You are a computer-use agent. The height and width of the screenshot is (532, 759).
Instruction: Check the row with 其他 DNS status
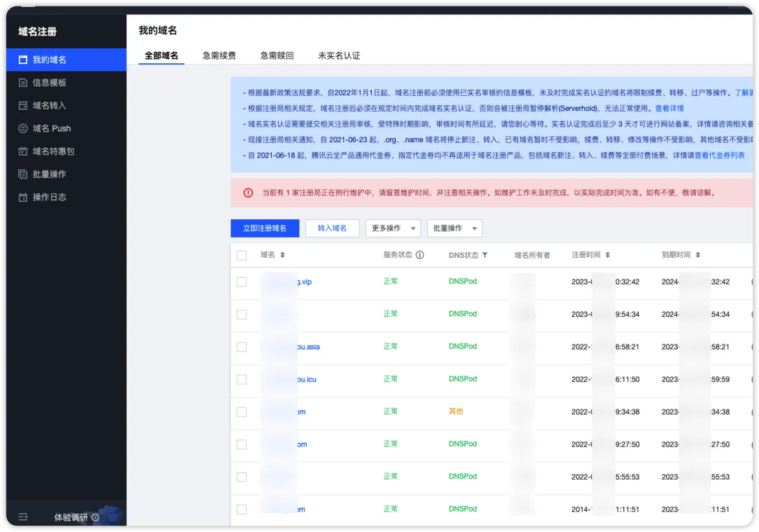click(242, 412)
